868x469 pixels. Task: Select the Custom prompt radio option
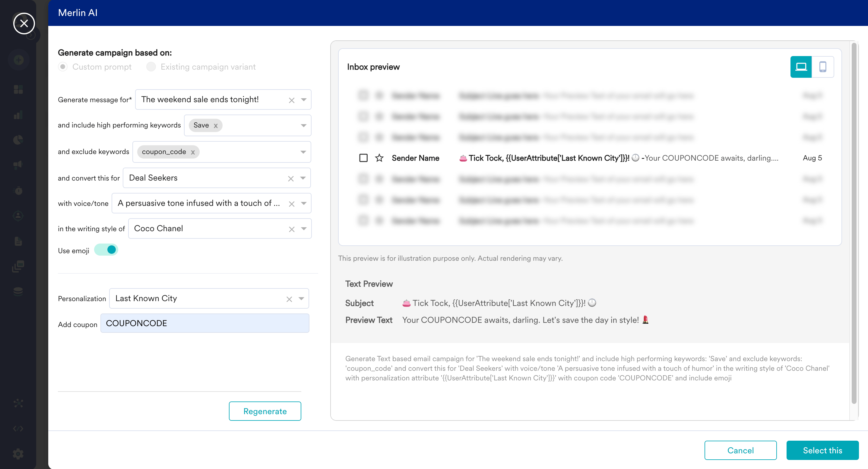63,67
